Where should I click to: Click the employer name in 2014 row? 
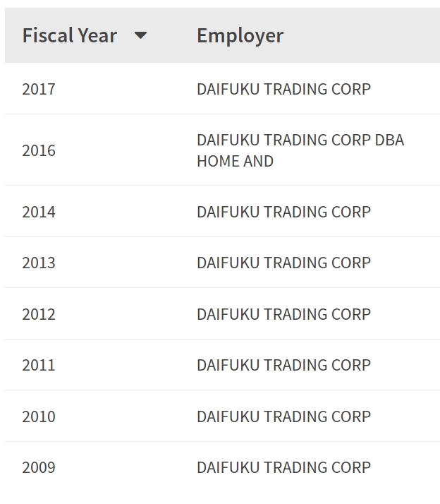[x=283, y=212]
